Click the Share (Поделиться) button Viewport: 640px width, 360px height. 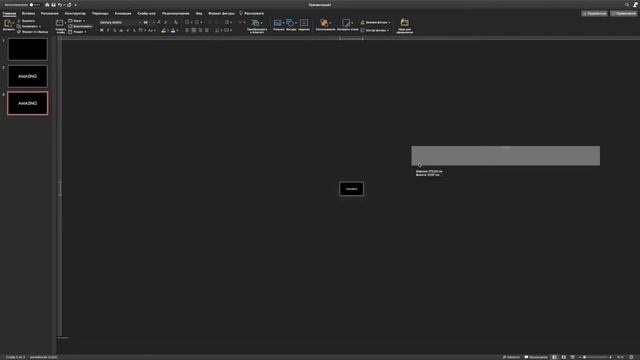(594, 13)
